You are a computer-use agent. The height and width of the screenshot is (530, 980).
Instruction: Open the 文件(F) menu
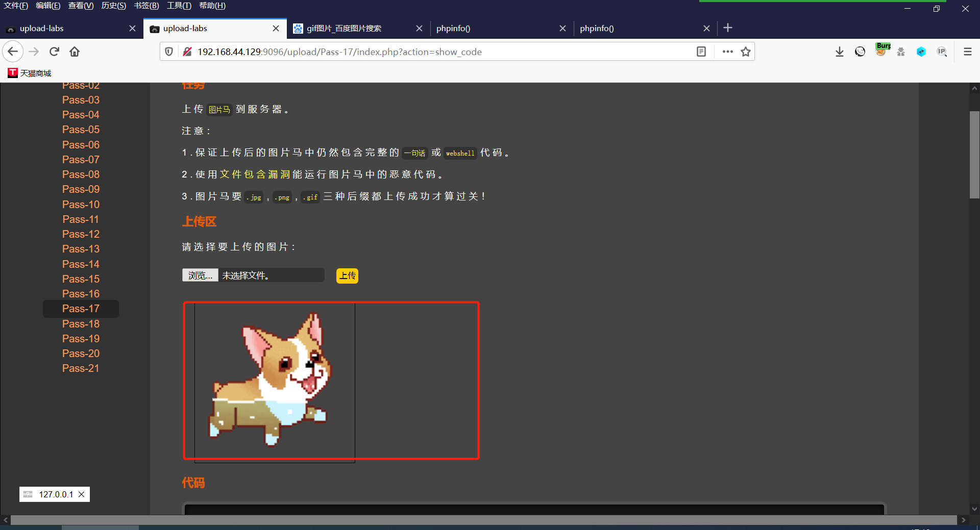16,6
